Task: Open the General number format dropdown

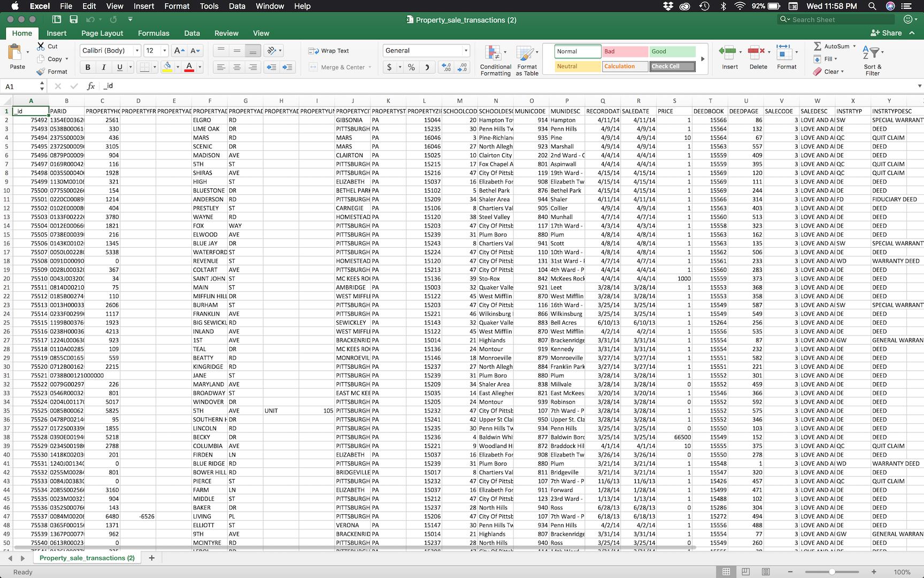Action: [466, 51]
